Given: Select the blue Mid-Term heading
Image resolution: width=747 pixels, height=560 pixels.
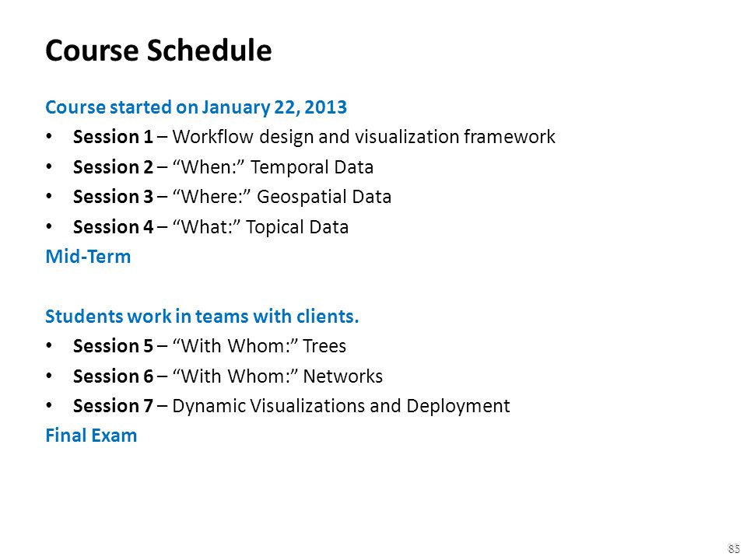Looking at the screenshot, I should click(x=88, y=257).
